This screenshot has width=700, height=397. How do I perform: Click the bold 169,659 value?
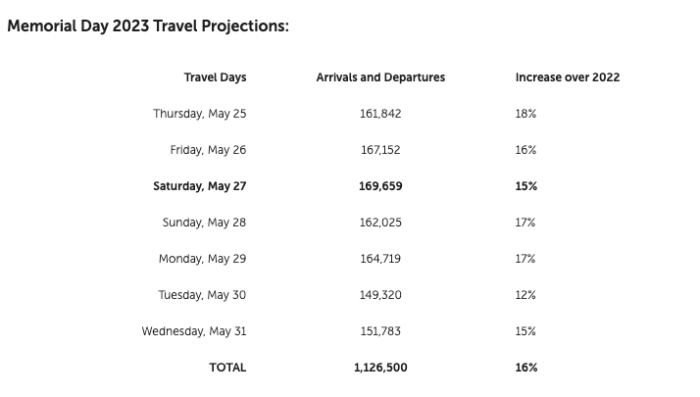point(380,186)
